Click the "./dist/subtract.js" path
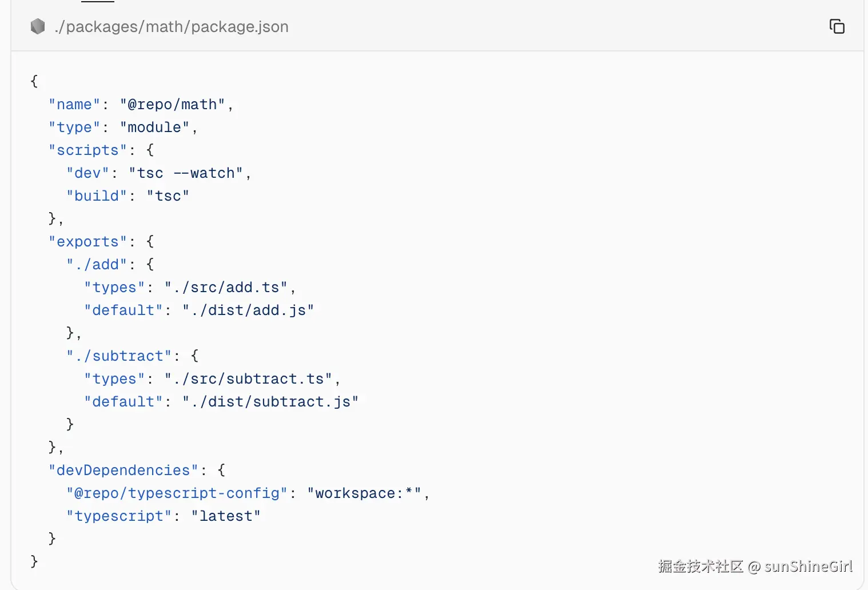This screenshot has height=590, width=868. [270, 402]
